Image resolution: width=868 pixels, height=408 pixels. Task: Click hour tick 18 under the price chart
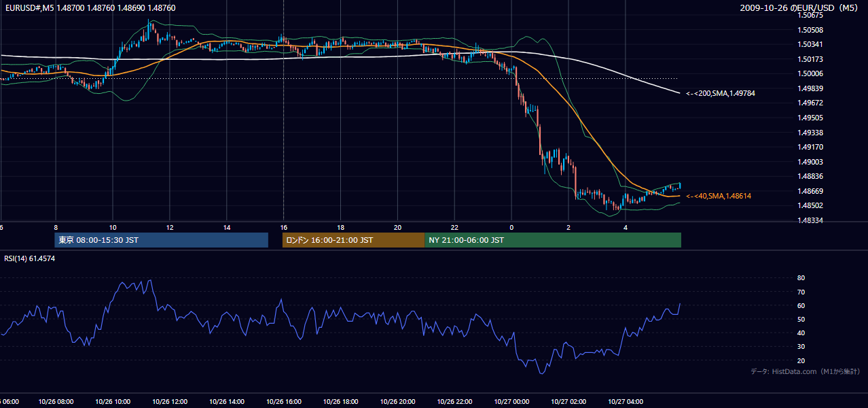[341, 227]
